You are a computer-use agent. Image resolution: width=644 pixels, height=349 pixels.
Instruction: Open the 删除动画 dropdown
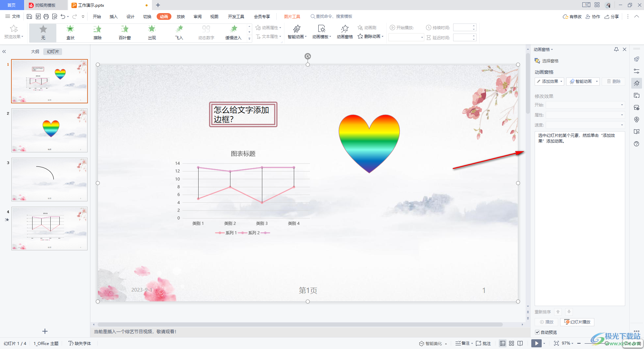coord(370,37)
